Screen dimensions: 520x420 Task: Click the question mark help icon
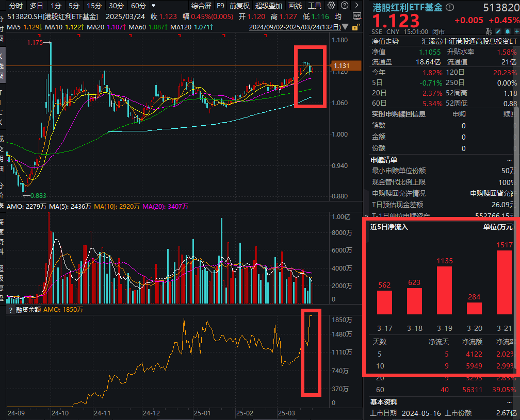click(345, 5)
